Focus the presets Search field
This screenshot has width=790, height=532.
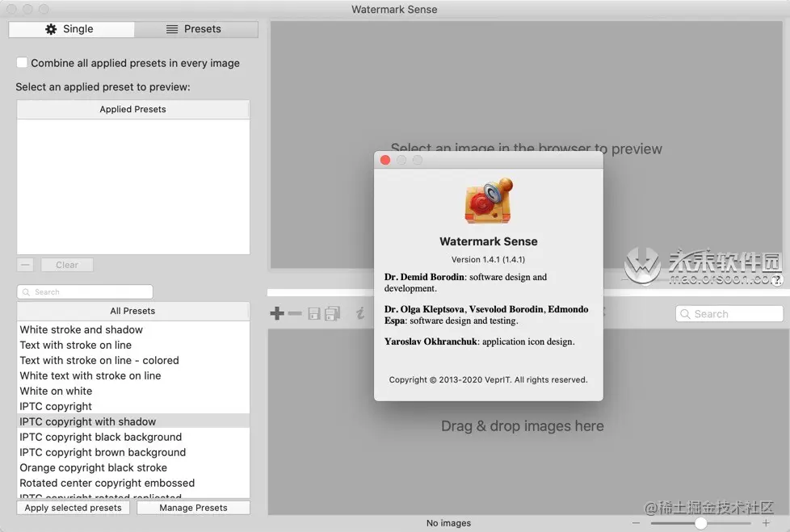click(85, 292)
